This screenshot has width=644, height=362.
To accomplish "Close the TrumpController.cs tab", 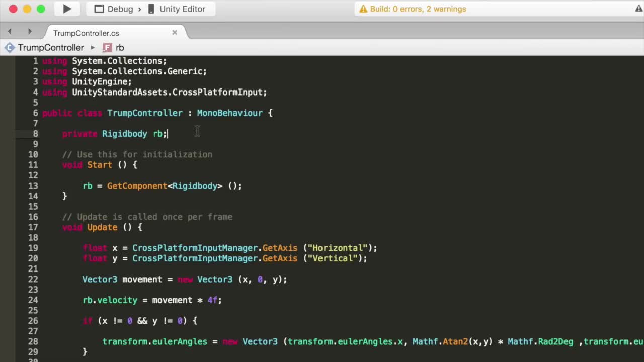I will [175, 32].
